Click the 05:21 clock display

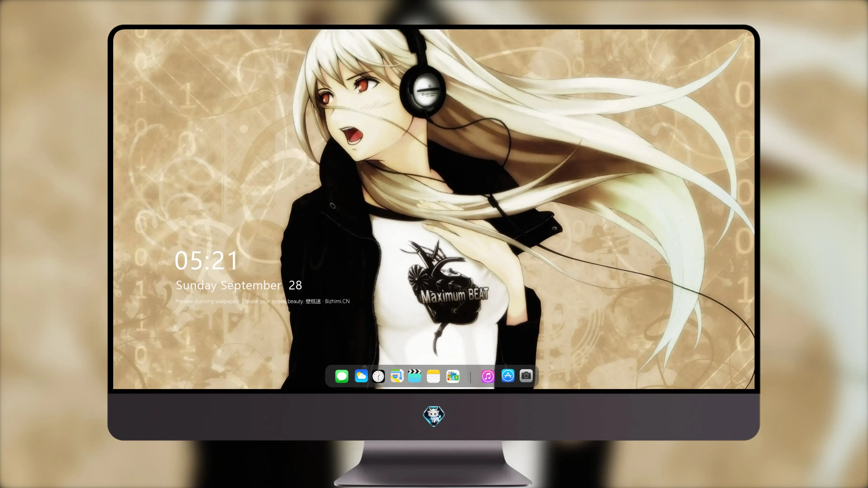(206, 260)
